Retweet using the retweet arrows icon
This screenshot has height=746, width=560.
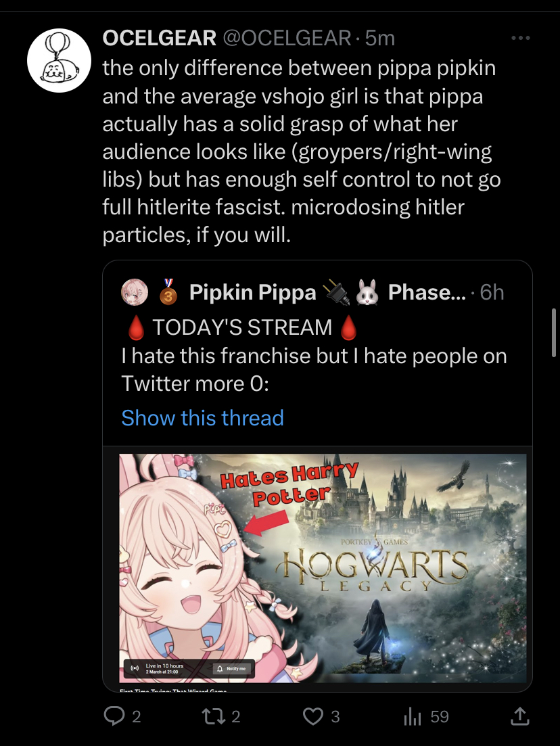tap(214, 716)
